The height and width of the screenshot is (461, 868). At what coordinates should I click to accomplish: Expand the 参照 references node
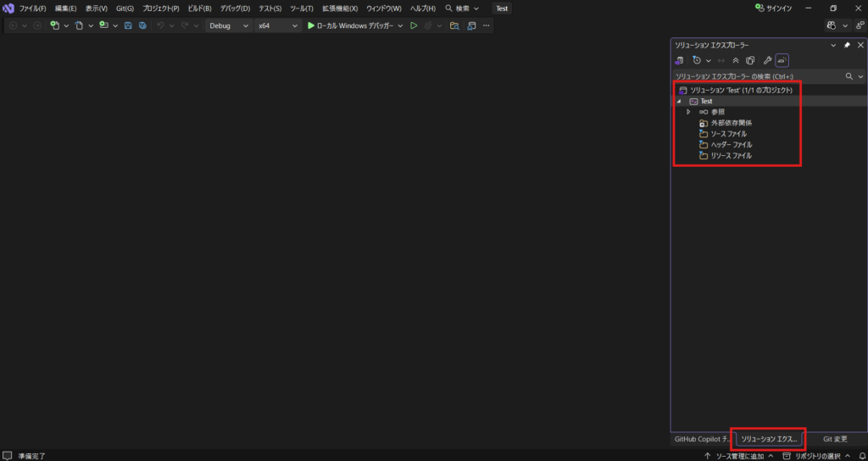(x=688, y=112)
